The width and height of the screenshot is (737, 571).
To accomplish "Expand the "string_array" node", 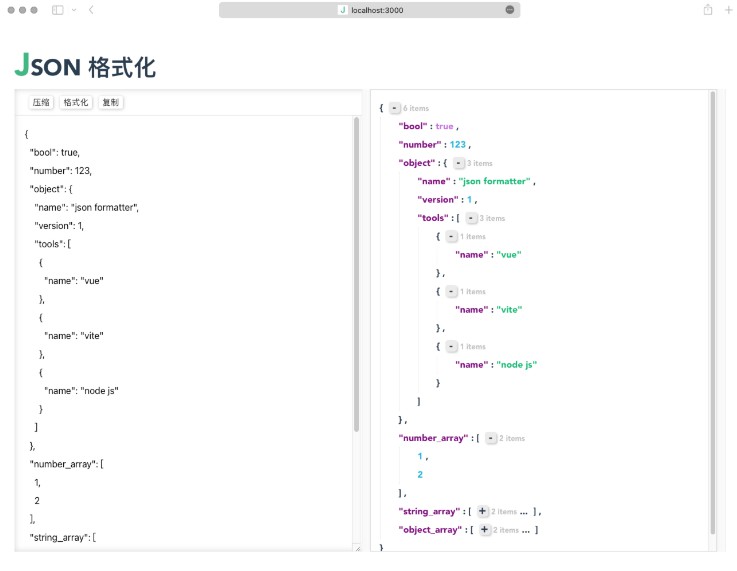I will (483, 512).
